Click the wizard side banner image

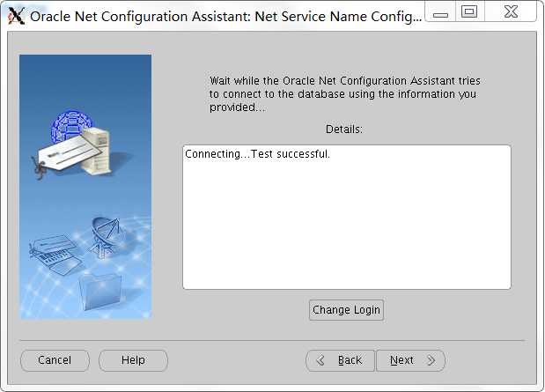click(85, 187)
